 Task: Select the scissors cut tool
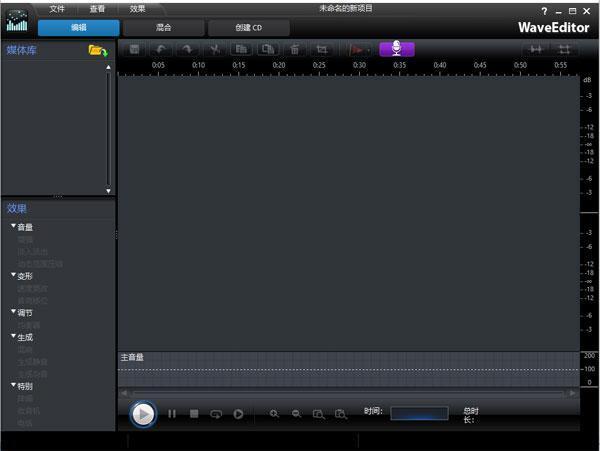click(215, 49)
